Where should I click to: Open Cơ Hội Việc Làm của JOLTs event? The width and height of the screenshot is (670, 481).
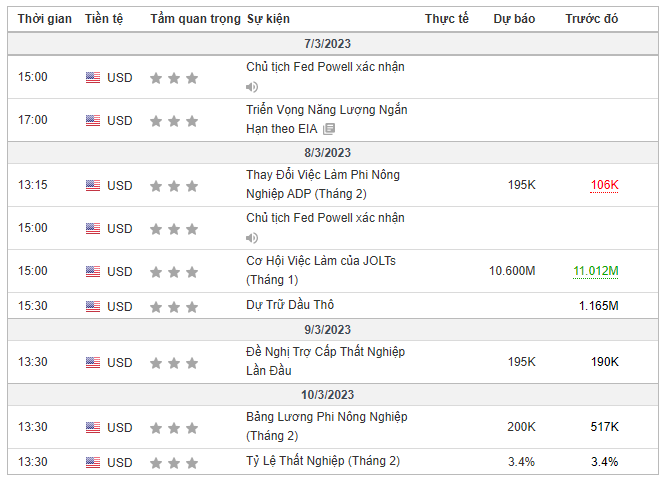click(x=321, y=270)
